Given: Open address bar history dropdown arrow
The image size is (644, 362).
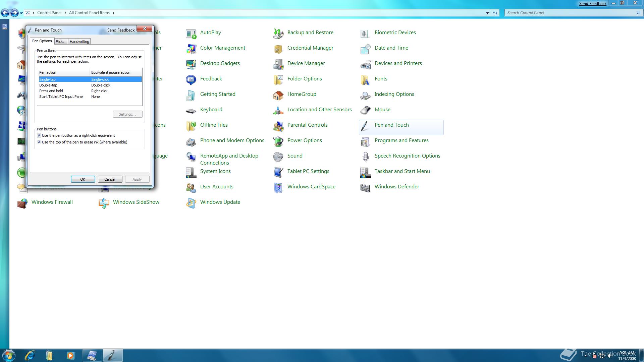Looking at the screenshot, I should point(487,13).
